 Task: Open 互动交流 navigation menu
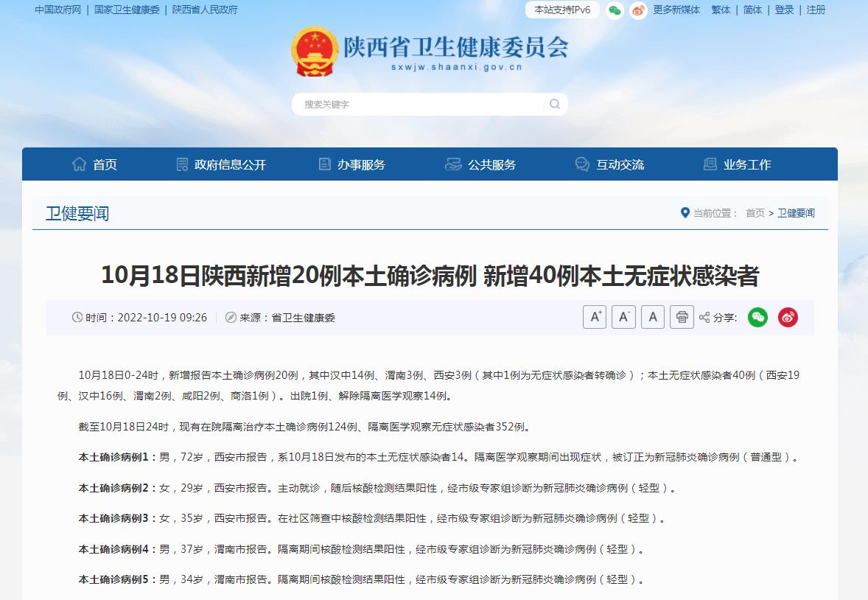[620, 164]
